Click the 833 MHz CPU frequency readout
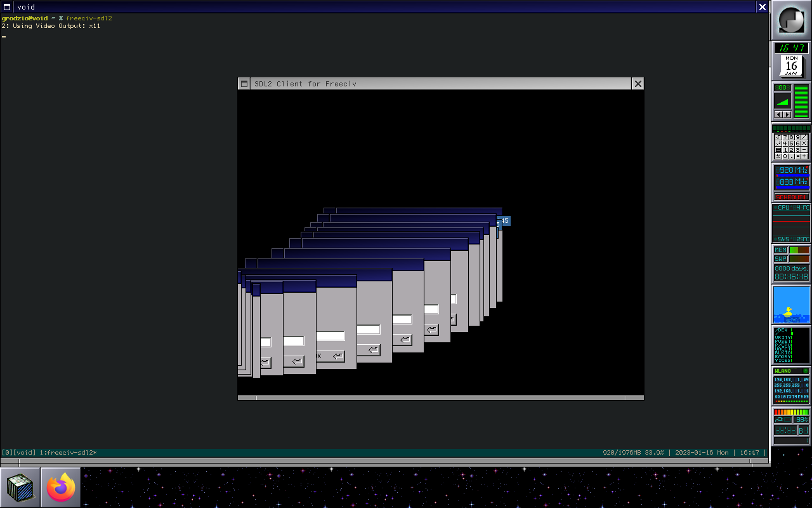 pyautogui.click(x=792, y=182)
